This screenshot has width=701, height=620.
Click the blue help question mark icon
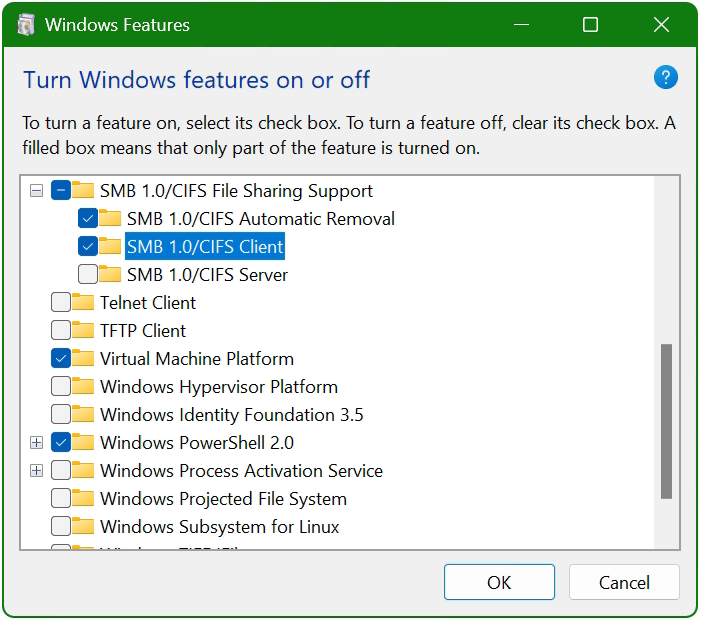[x=665, y=78]
